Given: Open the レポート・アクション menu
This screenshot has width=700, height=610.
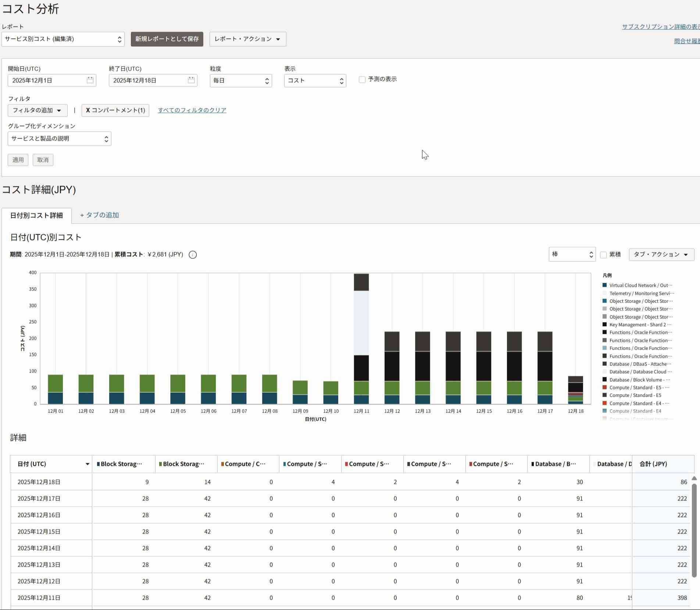Looking at the screenshot, I should click(247, 39).
